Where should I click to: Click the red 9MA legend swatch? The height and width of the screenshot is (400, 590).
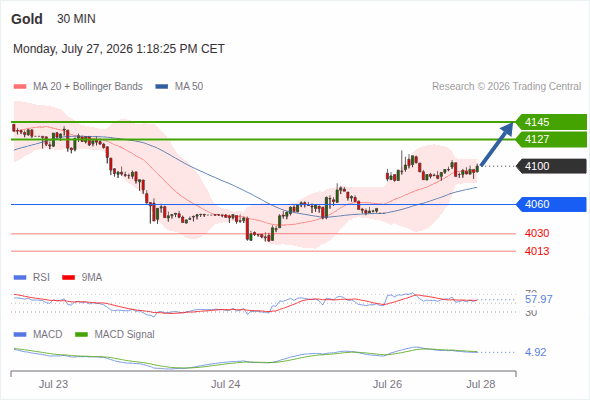pos(68,278)
